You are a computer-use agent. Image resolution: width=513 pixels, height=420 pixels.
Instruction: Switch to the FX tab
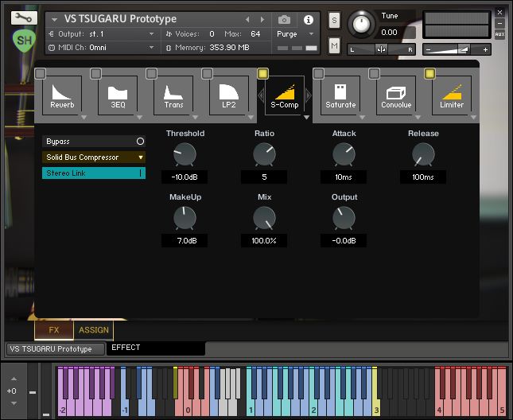[54, 329]
